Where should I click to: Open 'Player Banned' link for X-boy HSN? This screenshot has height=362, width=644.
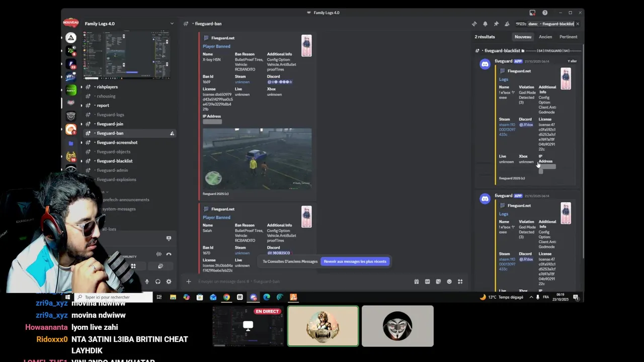216,46
